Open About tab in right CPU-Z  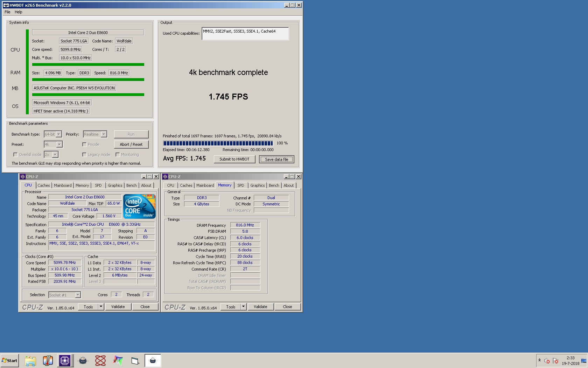pyautogui.click(x=289, y=185)
